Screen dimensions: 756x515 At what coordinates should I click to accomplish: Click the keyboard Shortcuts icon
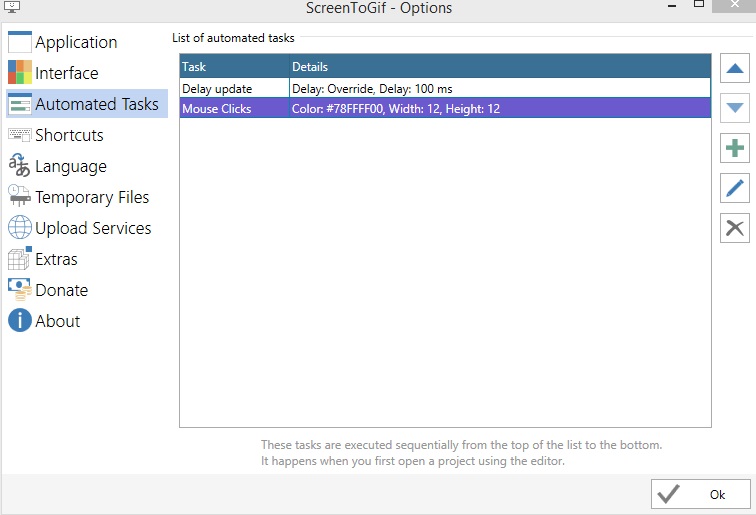(x=20, y=135)
